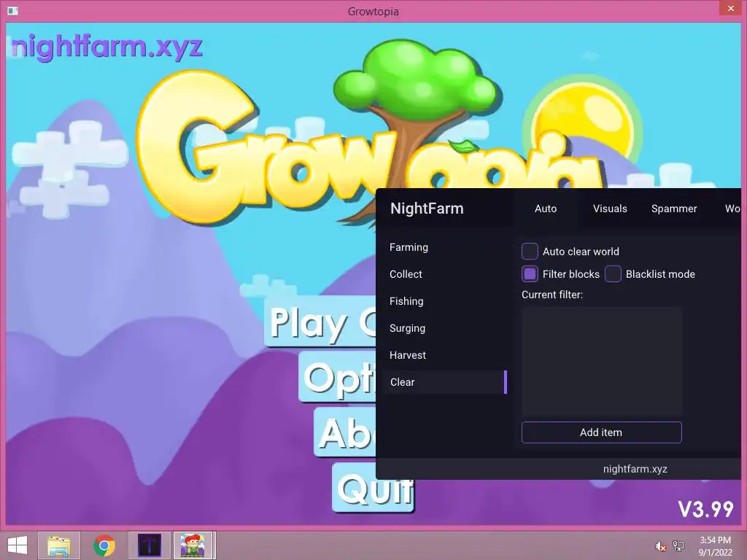Open the Windows Start menu
The height and width of the screenshot is (560, 747).
coord(18,545)
